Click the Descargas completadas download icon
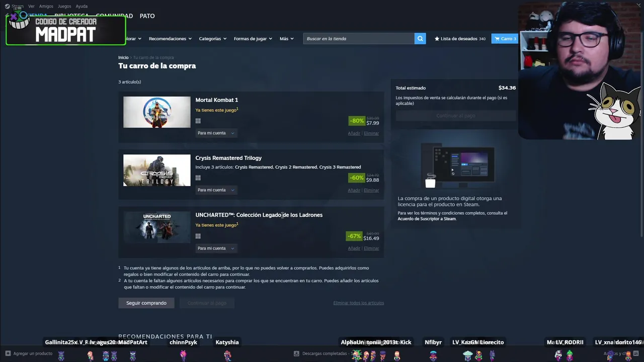Viewport: 644px width, 362px height. (296, 353)
